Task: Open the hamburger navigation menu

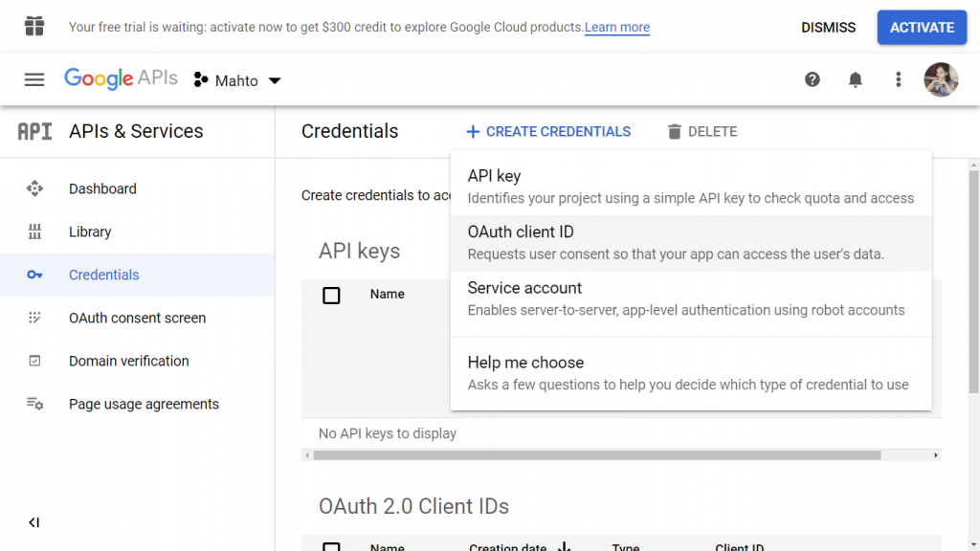Action: coord(34,80)
